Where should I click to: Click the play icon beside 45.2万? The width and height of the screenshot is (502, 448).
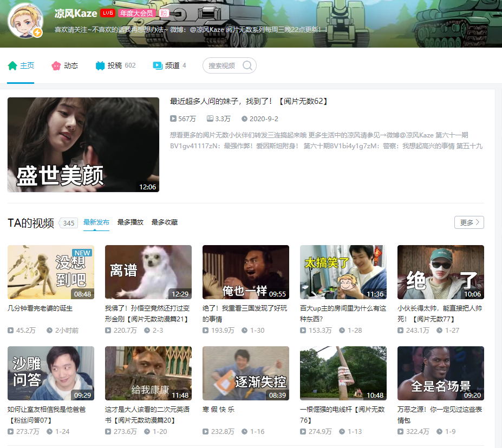coord(11,331)
